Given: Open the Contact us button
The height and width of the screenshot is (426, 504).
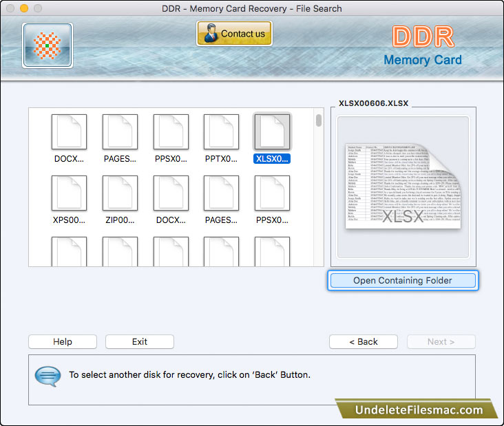Looking at the screenshot, I should pyautogui.click(x=234, y=34).
